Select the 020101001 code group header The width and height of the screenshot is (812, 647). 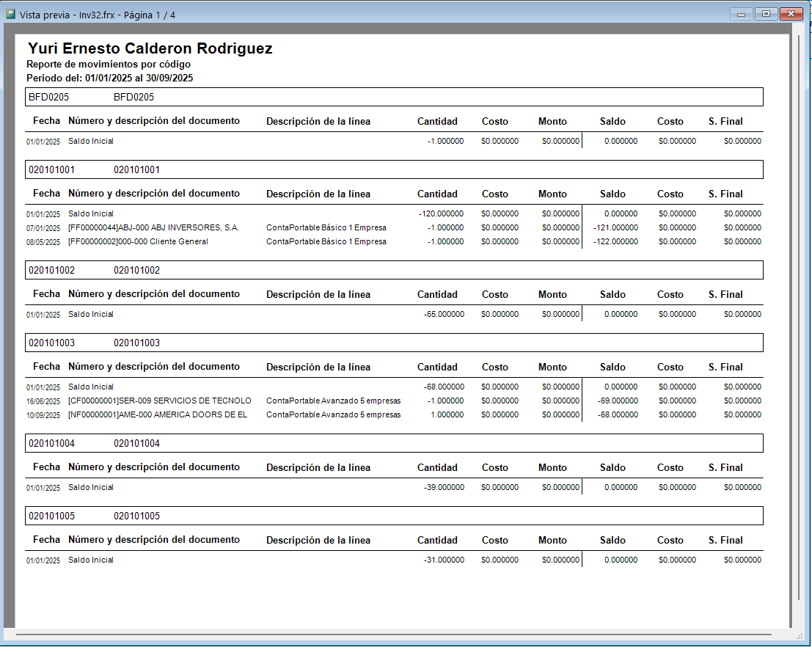pyautogui.click(x=394, y=169)
